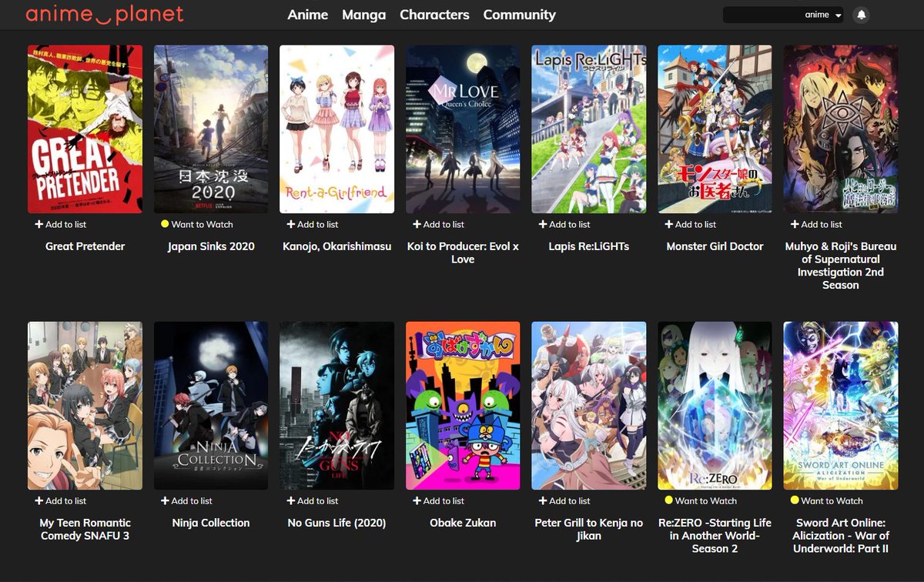Add Muhyo & Roji's Bureau 2nd Season to list
The image size is (924, 582).
coord(816,224)
